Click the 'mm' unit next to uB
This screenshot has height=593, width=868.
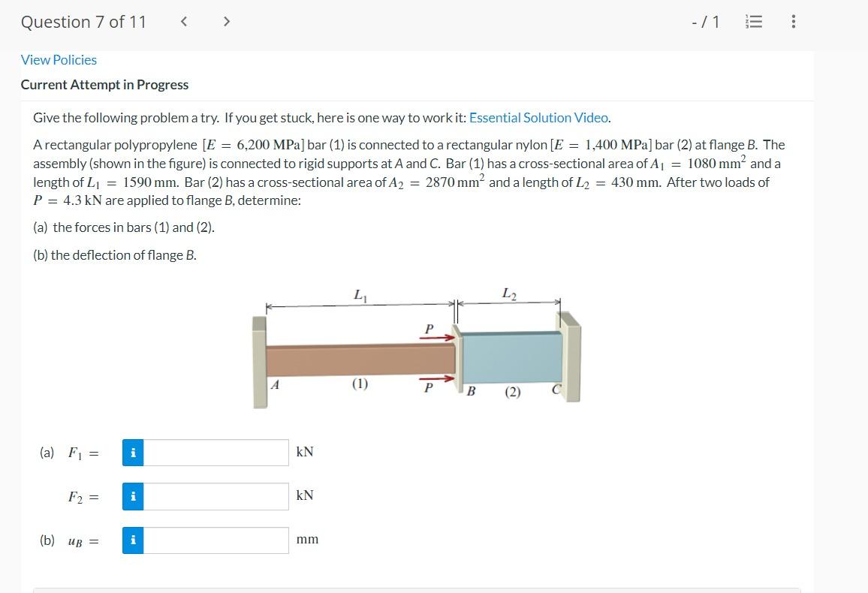[307, 540]
